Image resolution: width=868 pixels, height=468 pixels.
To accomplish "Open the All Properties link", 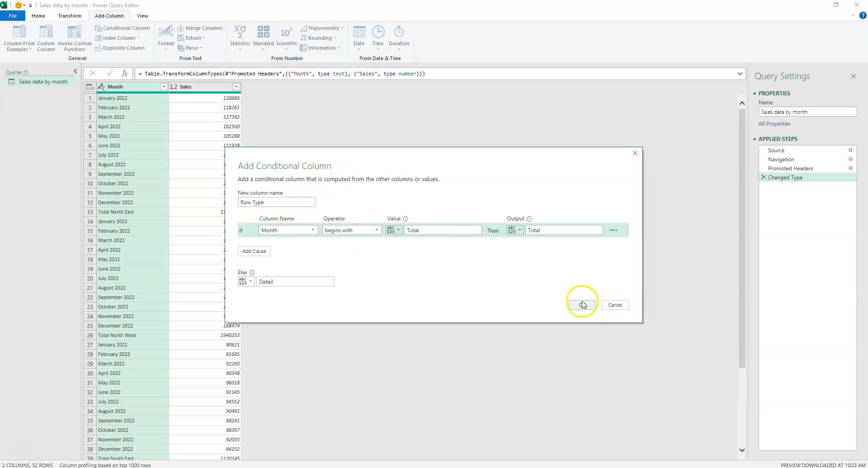I will [x=774, y=123].
